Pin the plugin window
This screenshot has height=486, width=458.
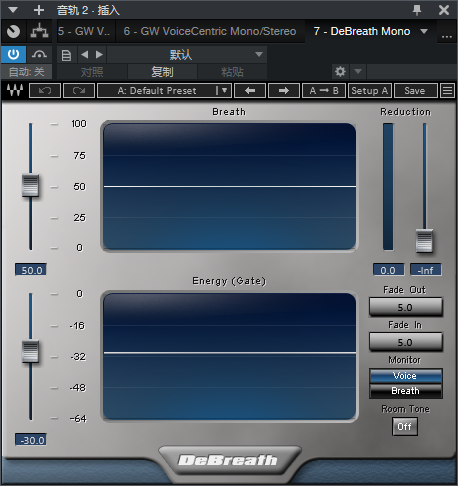pyautogui.click(x=417, y=10)
